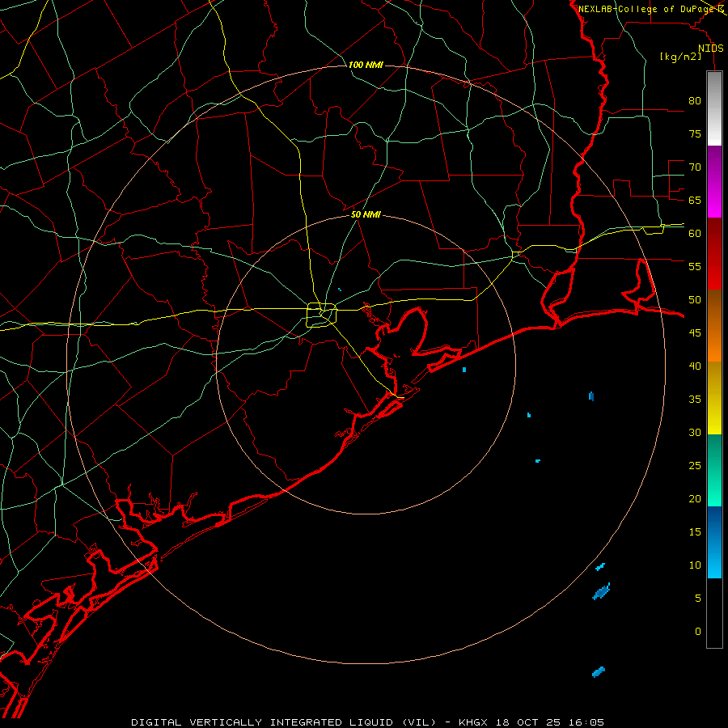Click the 20 value on the legend

[x=695, y=498]
